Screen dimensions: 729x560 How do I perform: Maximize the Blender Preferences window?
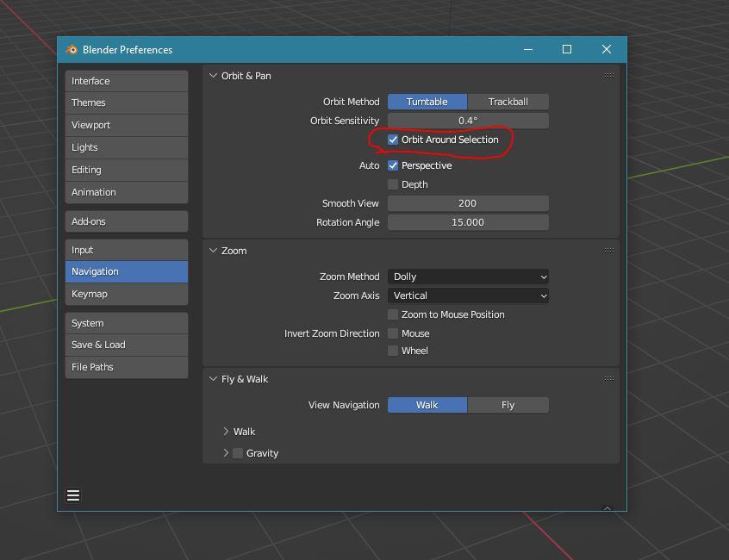click(x=567, y=49)
